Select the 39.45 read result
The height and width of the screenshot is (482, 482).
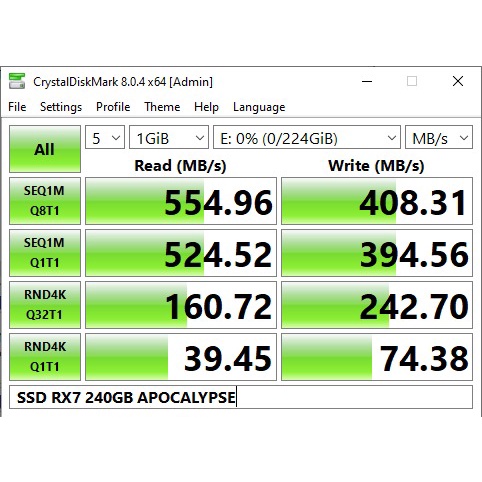[181, 357]
